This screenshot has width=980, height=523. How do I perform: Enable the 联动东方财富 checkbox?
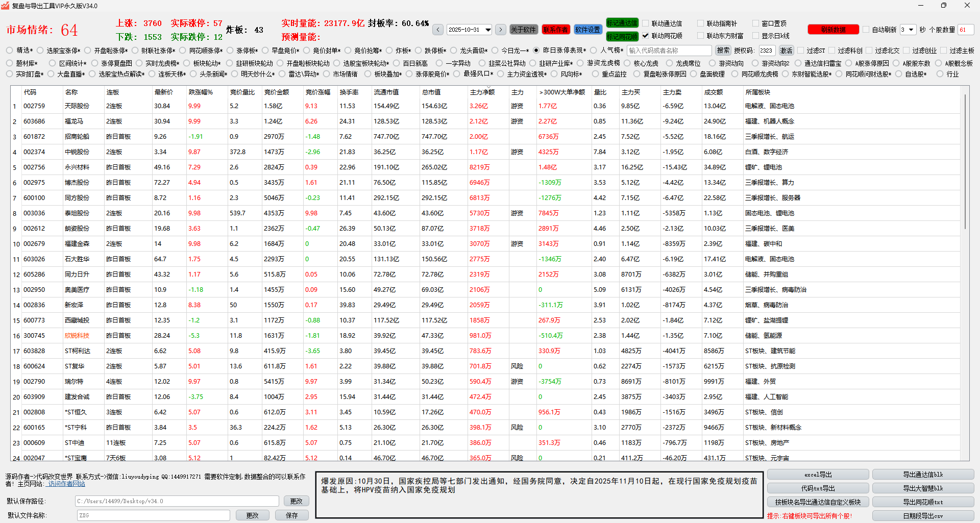pyautogui.click(x=701, y=36)
